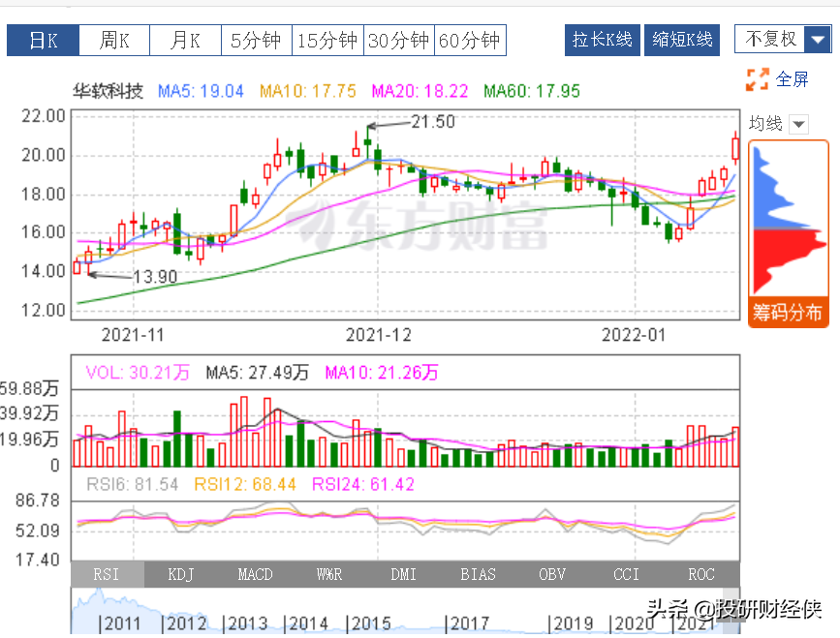The width and height of the screenshot is (840, 638).
Task: Click the 2015 marker on timeline
Action: point(368,623)
